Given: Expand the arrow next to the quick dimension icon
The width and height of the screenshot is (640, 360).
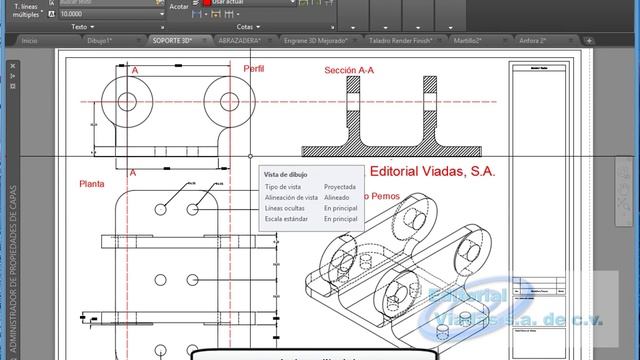Looking at the screenshot, I should click(206, 15).
